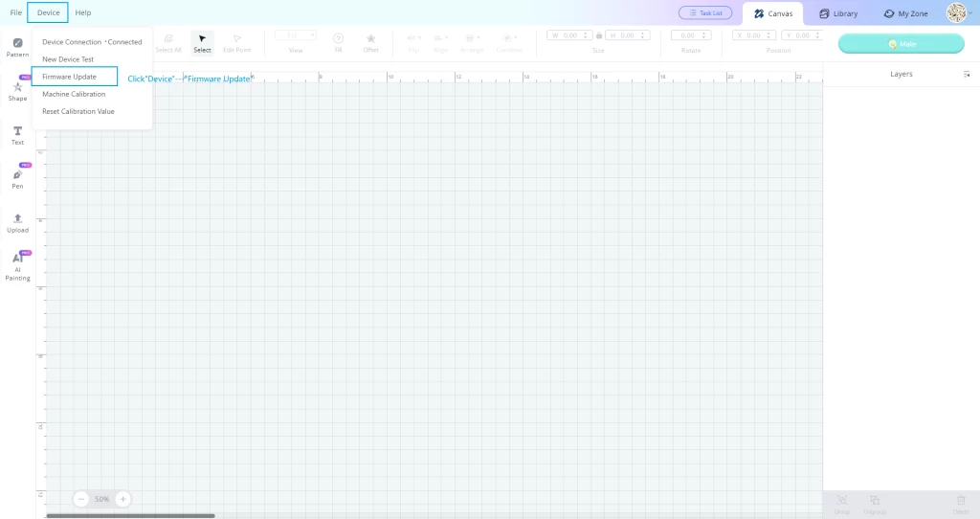This screenshot has height=519, width=980.
Task: Open the View fit dropdown
Action: 296,35
